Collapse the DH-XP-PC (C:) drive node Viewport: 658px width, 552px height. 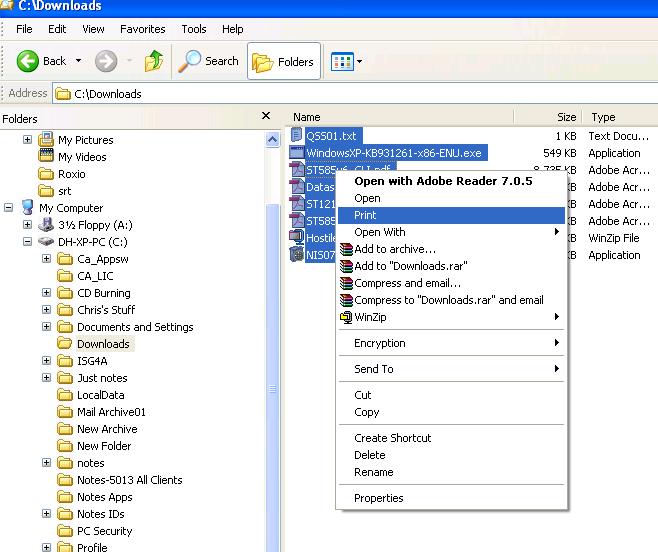[x=27, y=241]
